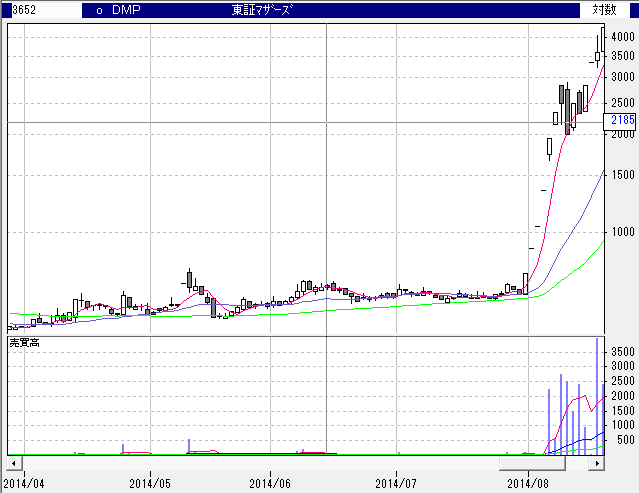Click the 2014/07 date label
The width and height of the screenshot is (639, 493).
[396, 483]
